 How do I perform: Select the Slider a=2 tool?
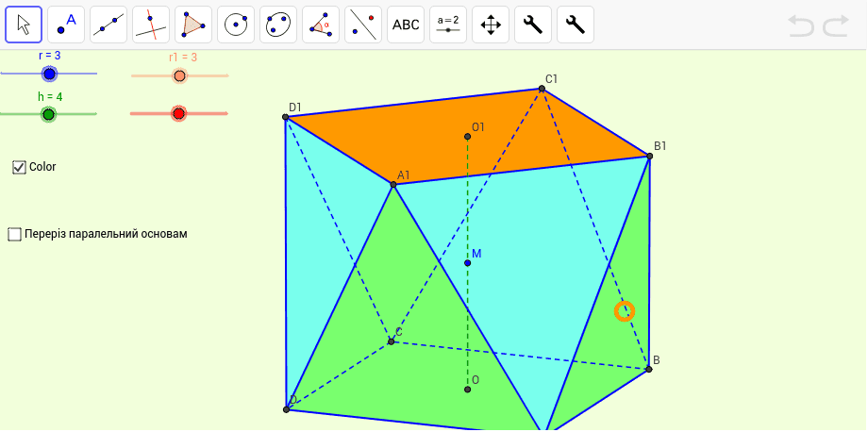[448, 25]
